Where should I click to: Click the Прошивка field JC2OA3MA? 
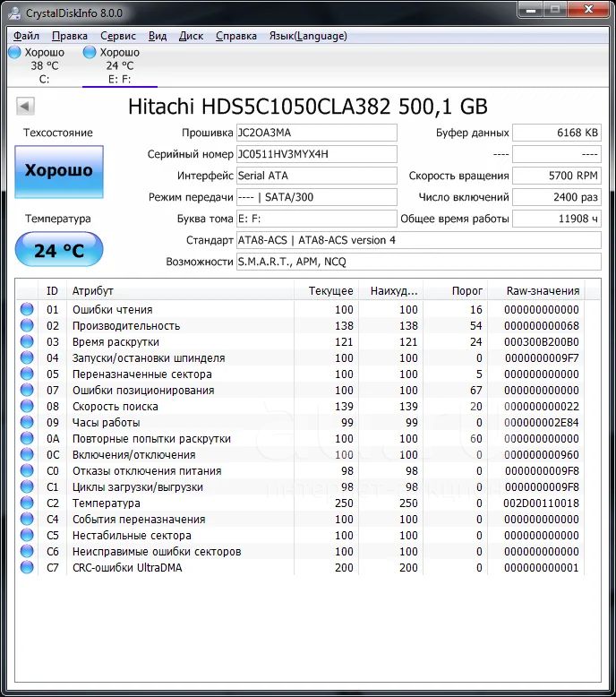pyautogui.click(x=317, y=133)
